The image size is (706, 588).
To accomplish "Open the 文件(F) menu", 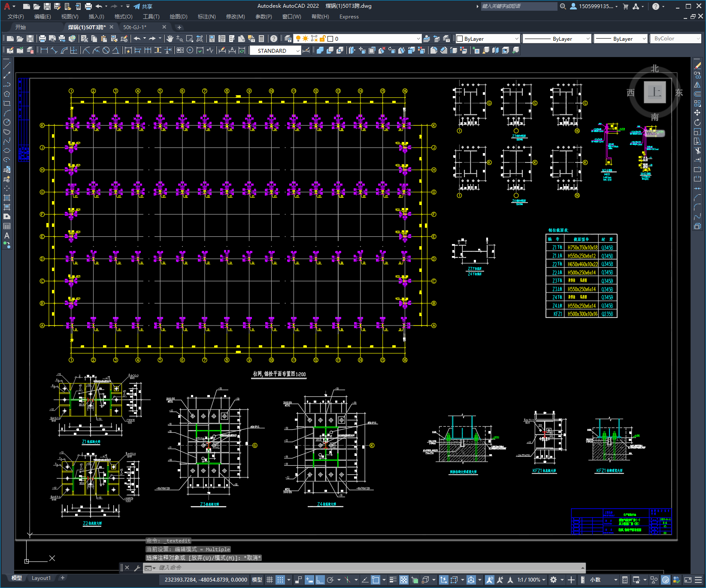I will (x=16, y=17).
